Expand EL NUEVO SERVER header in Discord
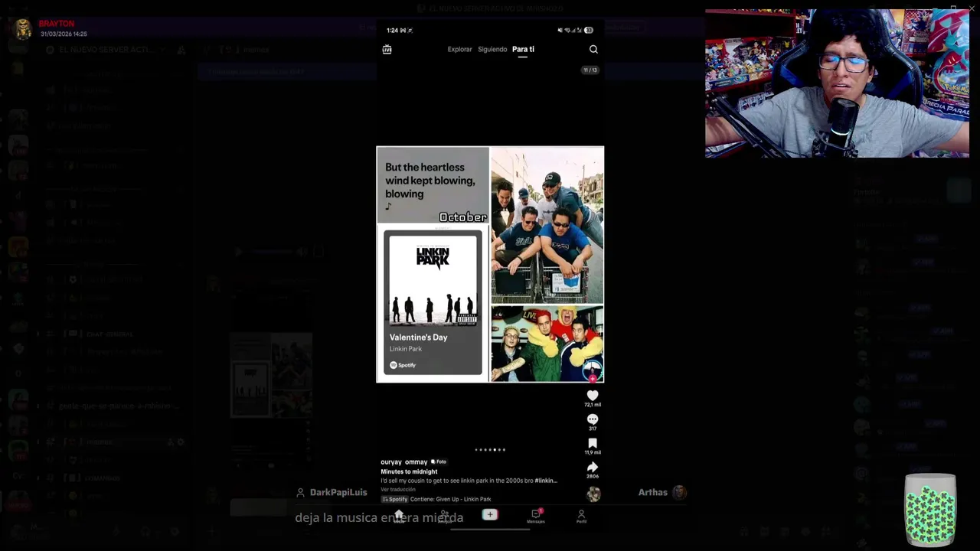The image size is (980, 551). click(113, 50)
